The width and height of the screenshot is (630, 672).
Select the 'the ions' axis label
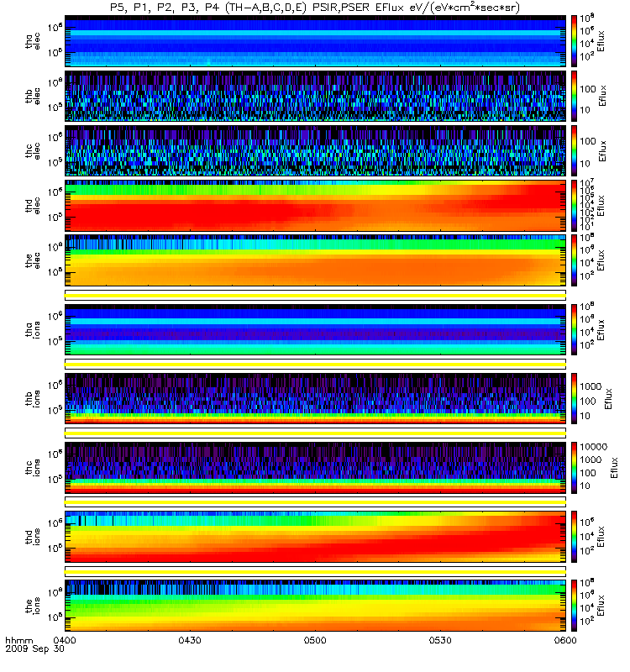(33, 606)
